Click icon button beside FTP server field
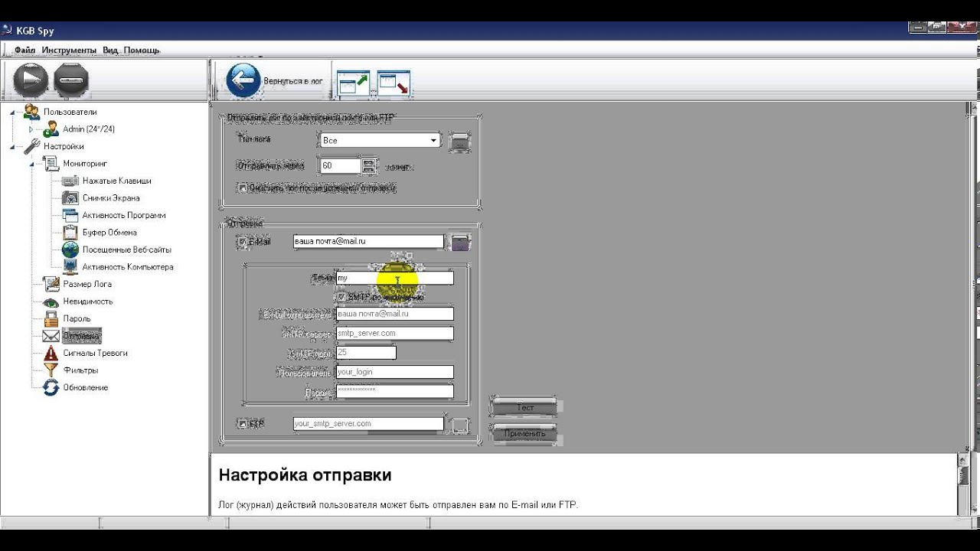 coord(459,425)
